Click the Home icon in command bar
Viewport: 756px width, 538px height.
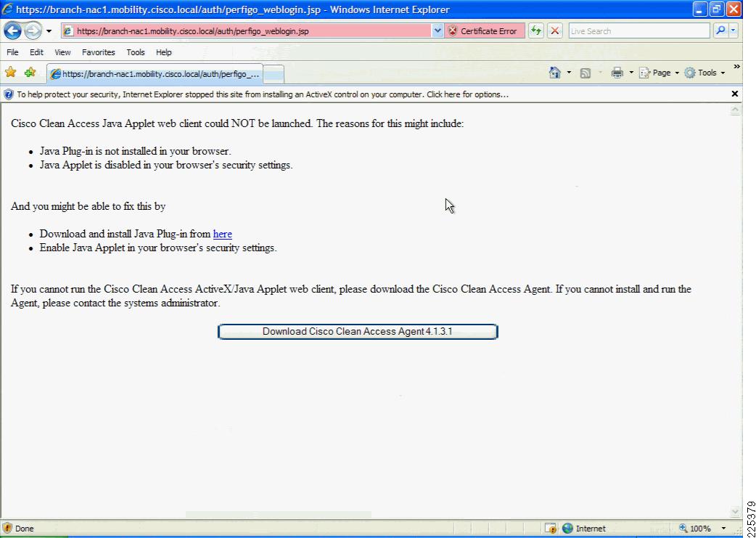pyautogui.click(x=555, y=73)
